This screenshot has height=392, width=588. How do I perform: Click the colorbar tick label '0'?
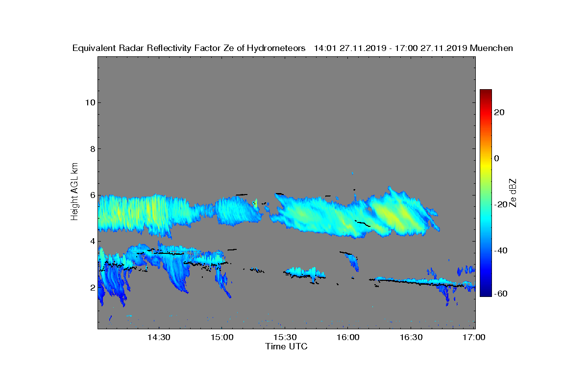click(x=497, y=158)
